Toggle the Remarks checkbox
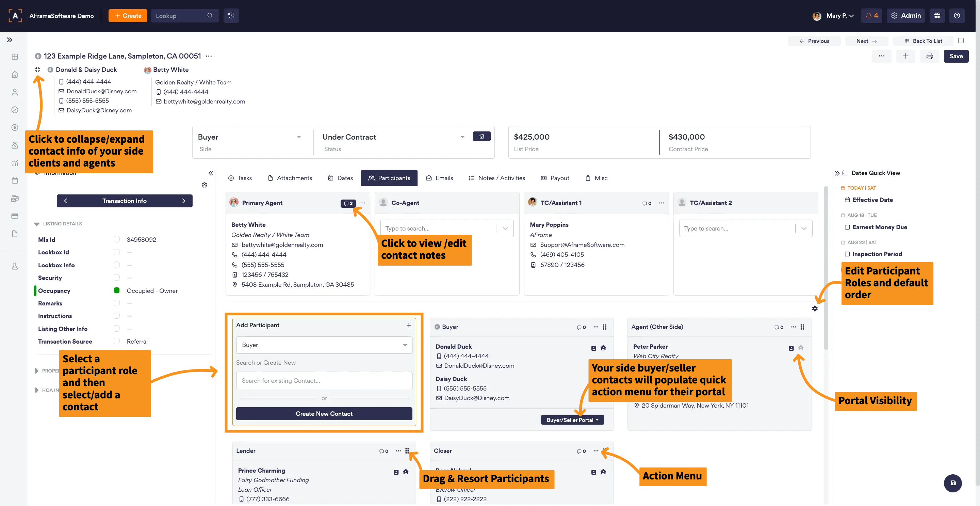The height and width of the screenshot is (506, 980). (x=117, y=303)
